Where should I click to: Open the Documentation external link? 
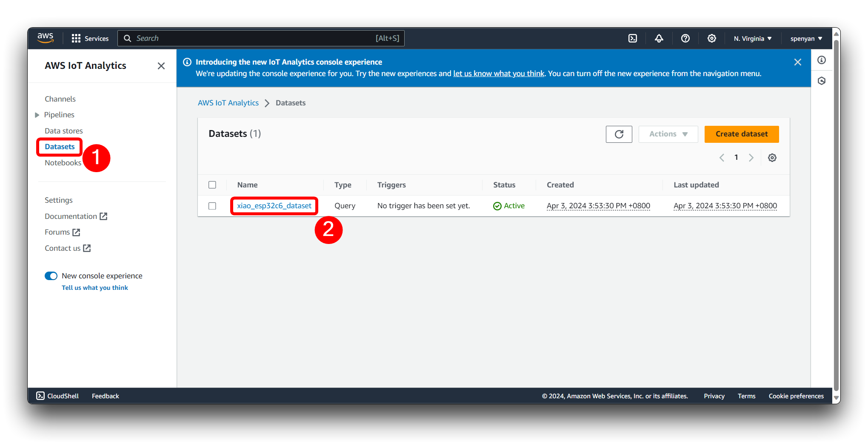click(76, 216)
